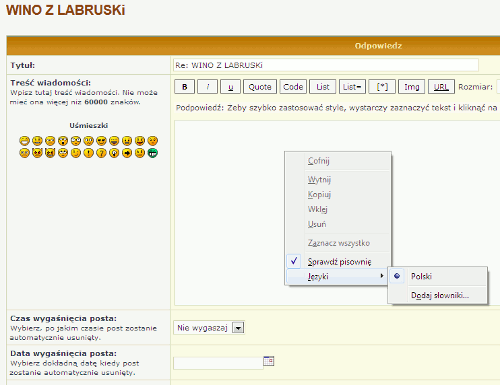The width and height of the screenshot is (500, 385).
Task: Insert the cool sunglasses smiley
Action: 101,141
